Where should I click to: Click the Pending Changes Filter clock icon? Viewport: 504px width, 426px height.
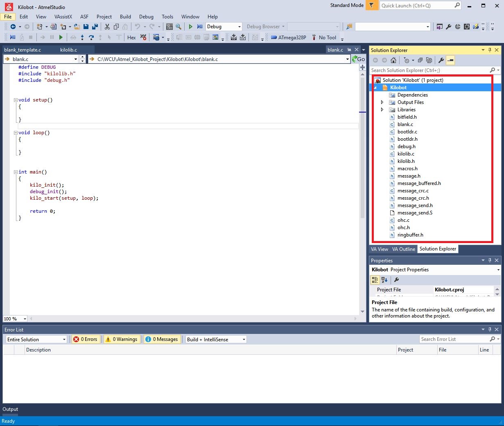click(x=407, y=60)
